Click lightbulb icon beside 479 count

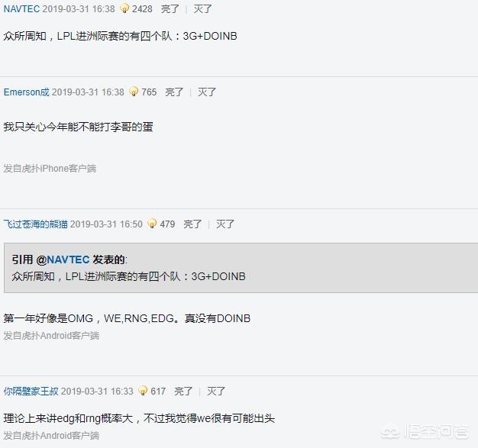[152, 224]
